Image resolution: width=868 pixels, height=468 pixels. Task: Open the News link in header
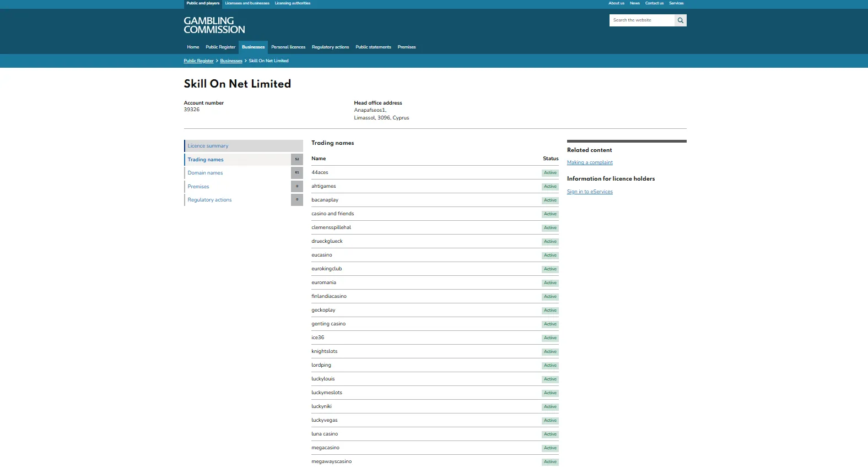coord(635,3)
